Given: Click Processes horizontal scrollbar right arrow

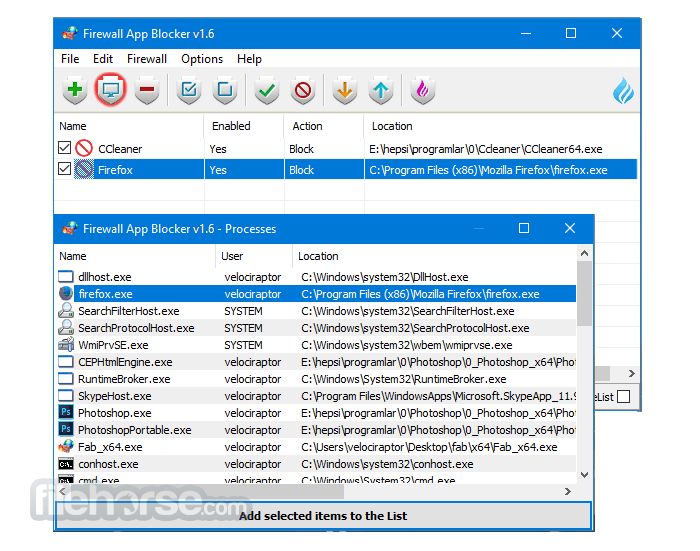Looking at the screenshot, I should [x=567, y=491].
